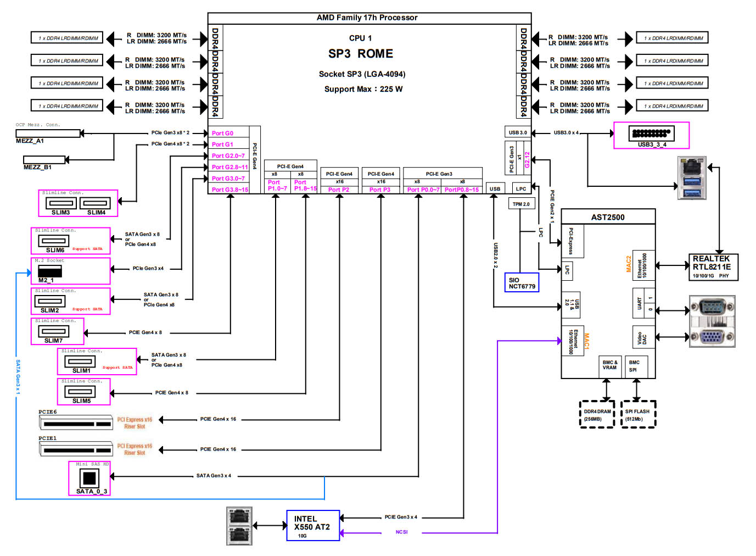
Task: Select the SLIM6 slimline connector symbol
Action: (x=54, y=241)
